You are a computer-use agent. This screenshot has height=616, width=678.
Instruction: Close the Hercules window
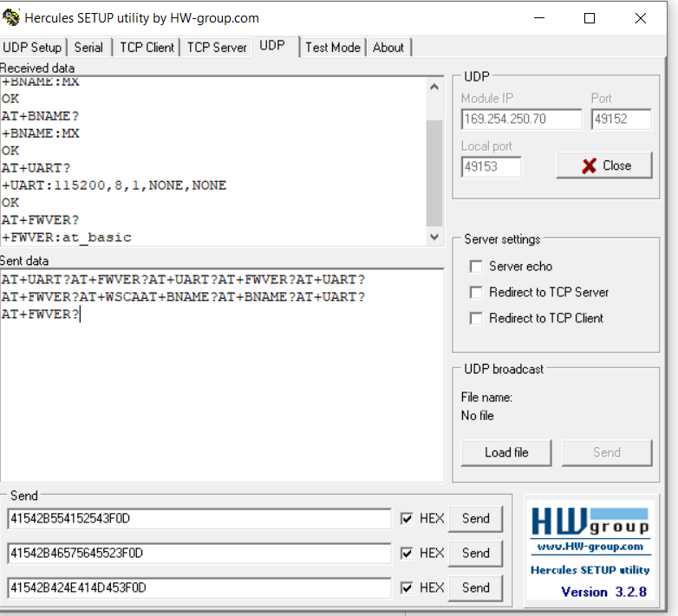641,18
